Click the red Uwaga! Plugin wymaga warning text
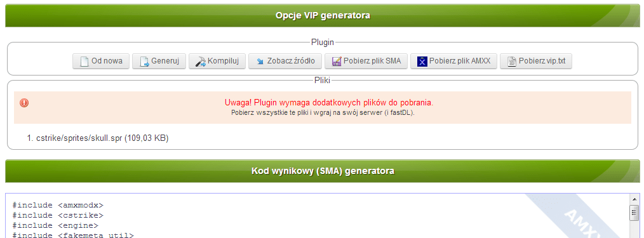This screenshot has height=238, width=644. point(329,103)
